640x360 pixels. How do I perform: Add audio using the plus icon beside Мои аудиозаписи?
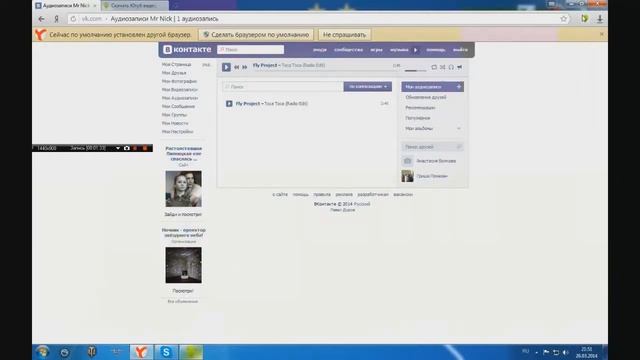point(458,87)
